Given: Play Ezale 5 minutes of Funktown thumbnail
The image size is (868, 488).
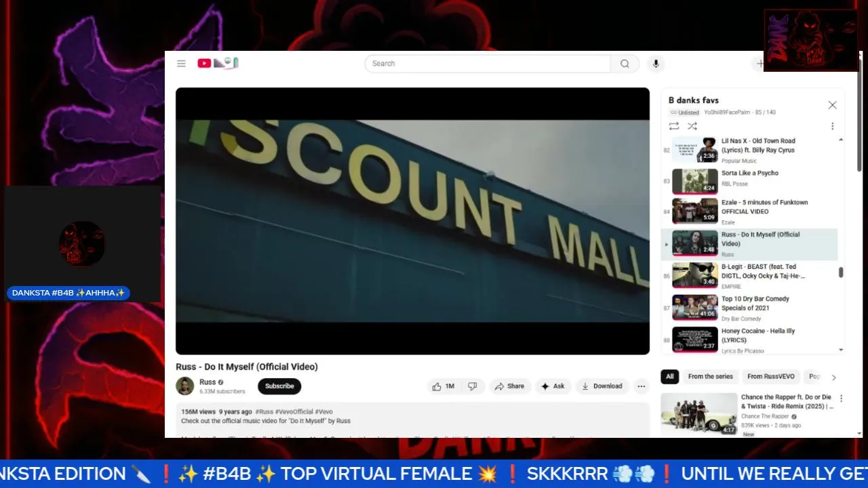Looking at the screenshot, I should point(694,211).
